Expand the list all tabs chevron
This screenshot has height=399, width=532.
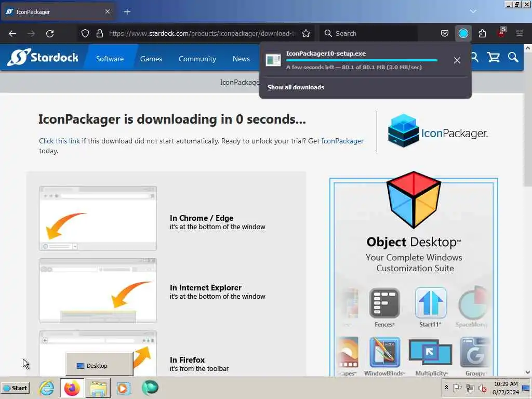tap(473, 11)
